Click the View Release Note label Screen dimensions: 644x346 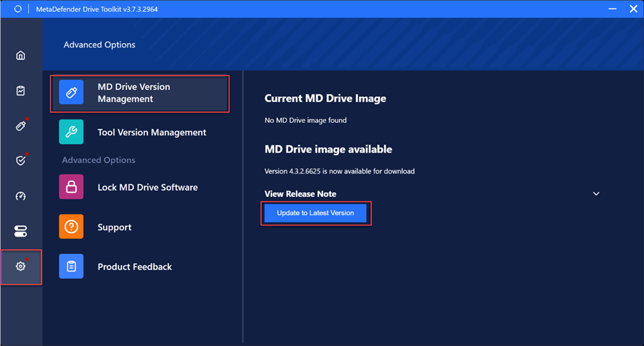click(301, 193)
